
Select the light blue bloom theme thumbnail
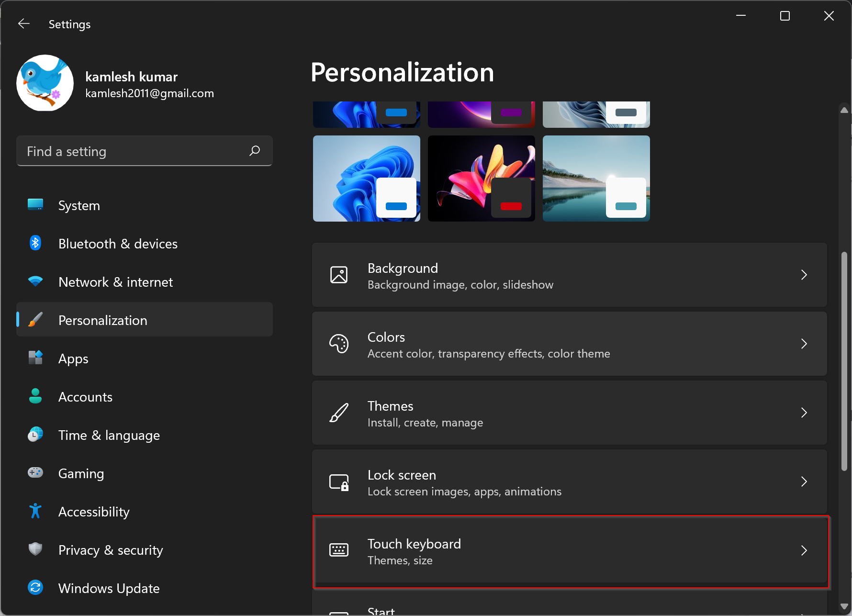(x=367, y=179)
